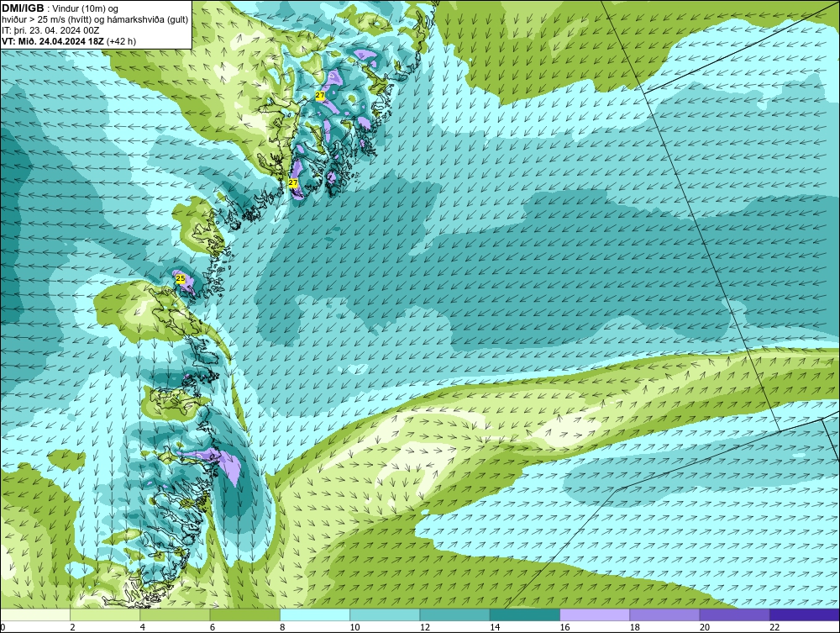Screen dimensions: 840x633
Task: Click the legend tick label 8
Action: point(282,627)
